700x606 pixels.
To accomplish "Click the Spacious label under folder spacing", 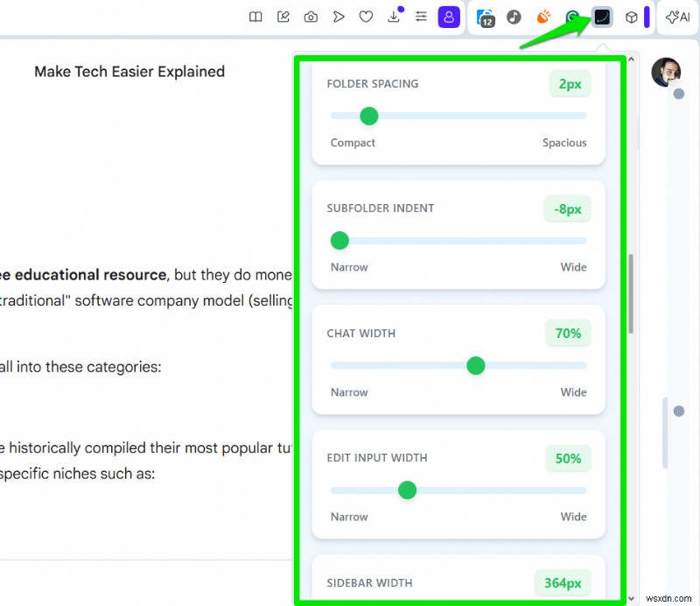I will click(x=564, y=143).
